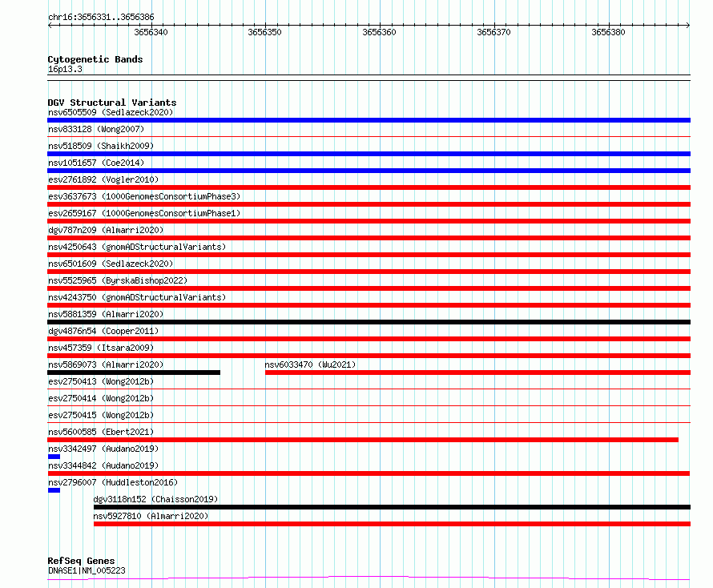713x588 pixels.
Task: Click the Cytogenetic Bands track title
Action: 95,59
